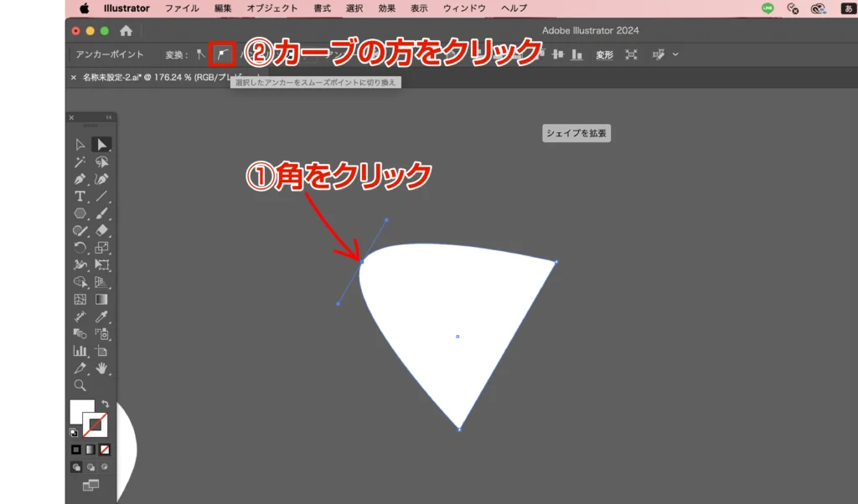Select the Direct Selection tool
The height and width of the screenshot is (504, 858).
[101, 145]
